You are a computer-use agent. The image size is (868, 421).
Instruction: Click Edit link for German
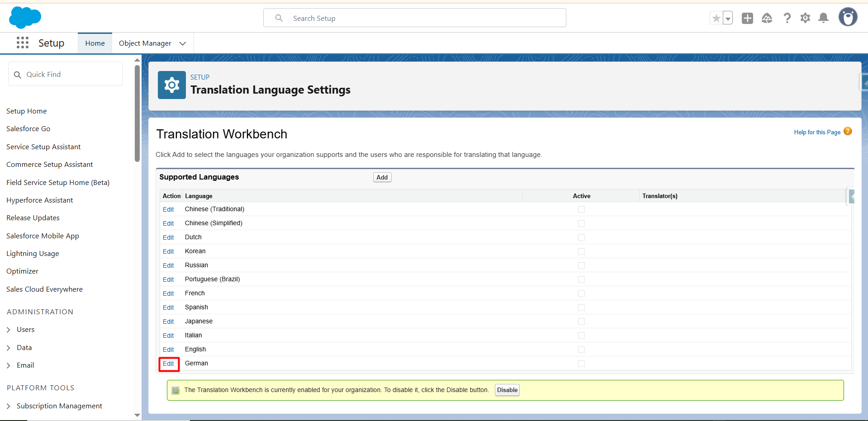click(x=168, y=364)
